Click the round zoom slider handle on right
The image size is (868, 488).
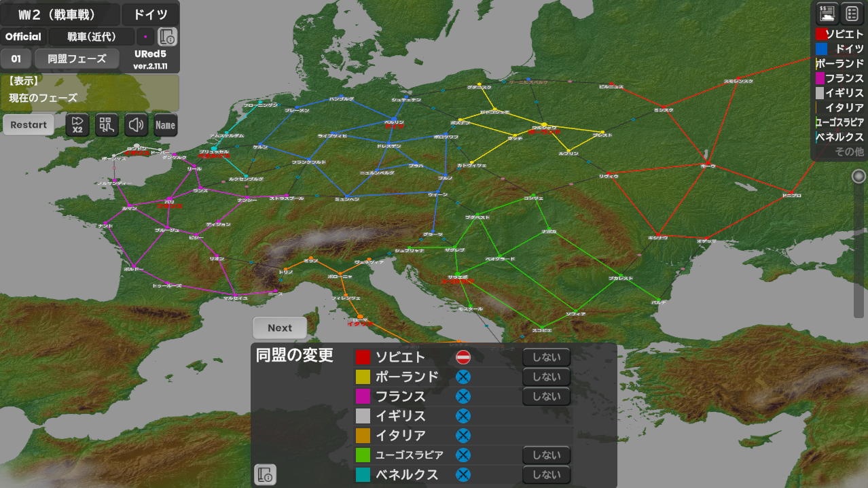tap(859, 176)
